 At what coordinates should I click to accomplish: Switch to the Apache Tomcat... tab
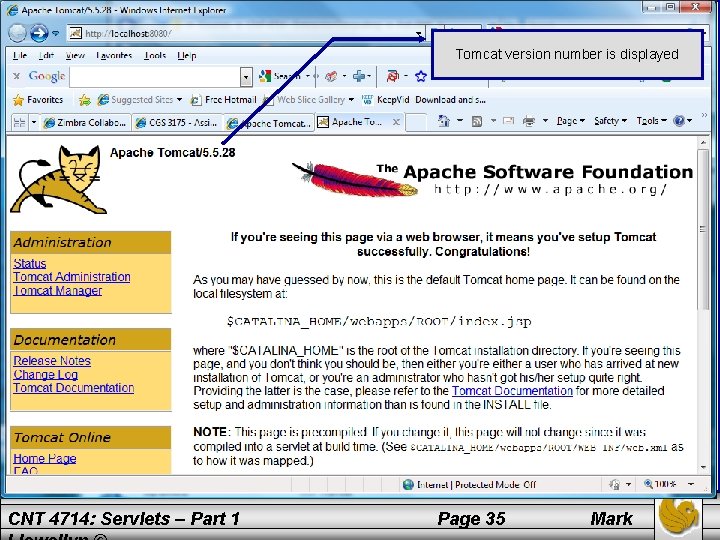(x=269, y=123)
